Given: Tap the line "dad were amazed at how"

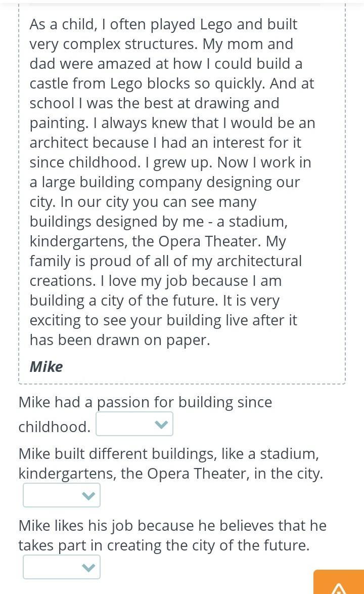Looking at the screenshot, I should [166, 64].
